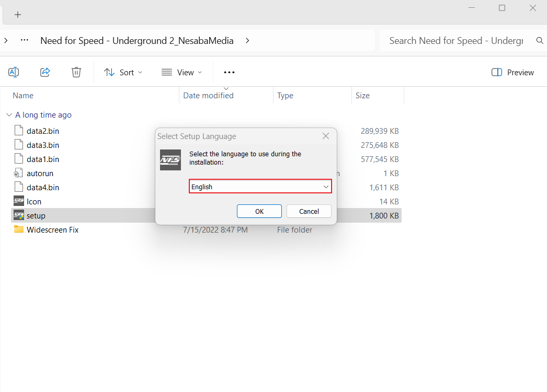
Task: Click the folder name 'Widescreen Fix'
Action: [53, 230]
